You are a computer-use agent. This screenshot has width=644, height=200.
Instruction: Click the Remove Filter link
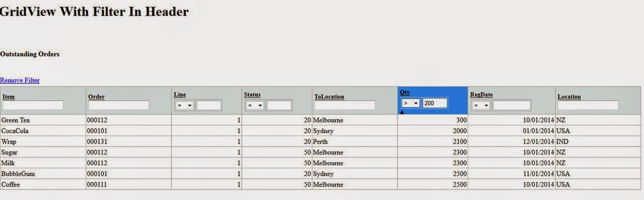coord(20,80)
